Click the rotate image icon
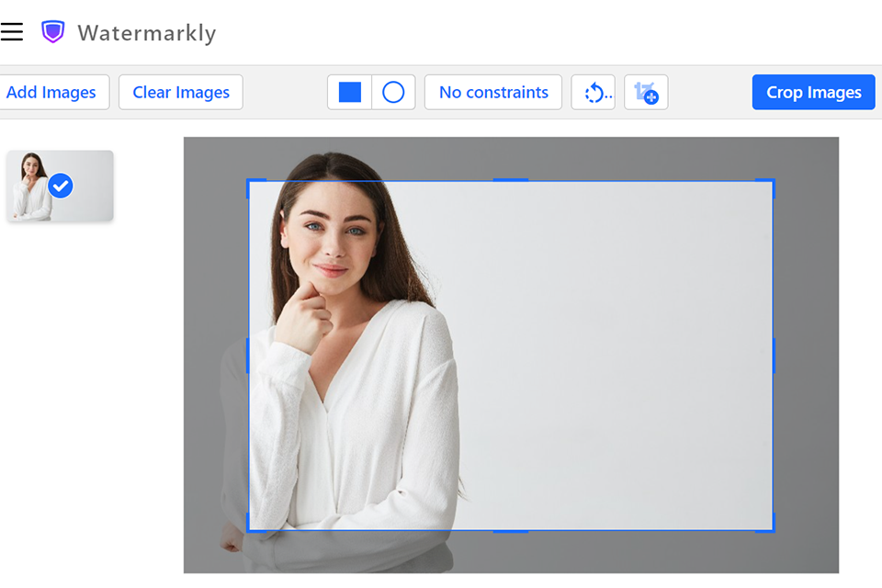Image resolution: width=882 pixels, height=588 pixels. tap(594, 92)
